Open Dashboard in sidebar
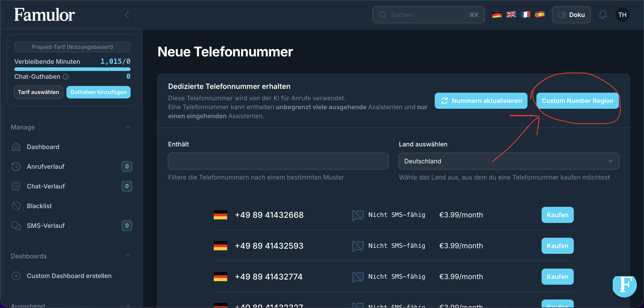Viewport: 644px width, 308px height. [43, 147]
